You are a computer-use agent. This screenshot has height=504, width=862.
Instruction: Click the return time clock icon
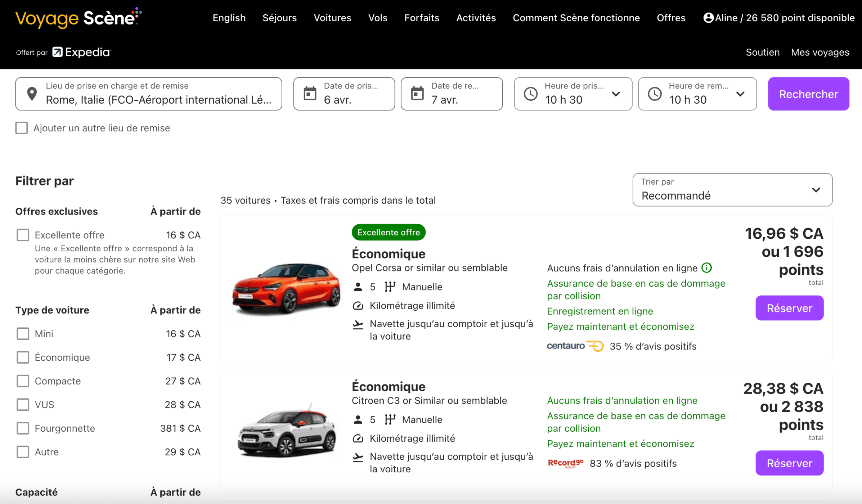[655, 94]
